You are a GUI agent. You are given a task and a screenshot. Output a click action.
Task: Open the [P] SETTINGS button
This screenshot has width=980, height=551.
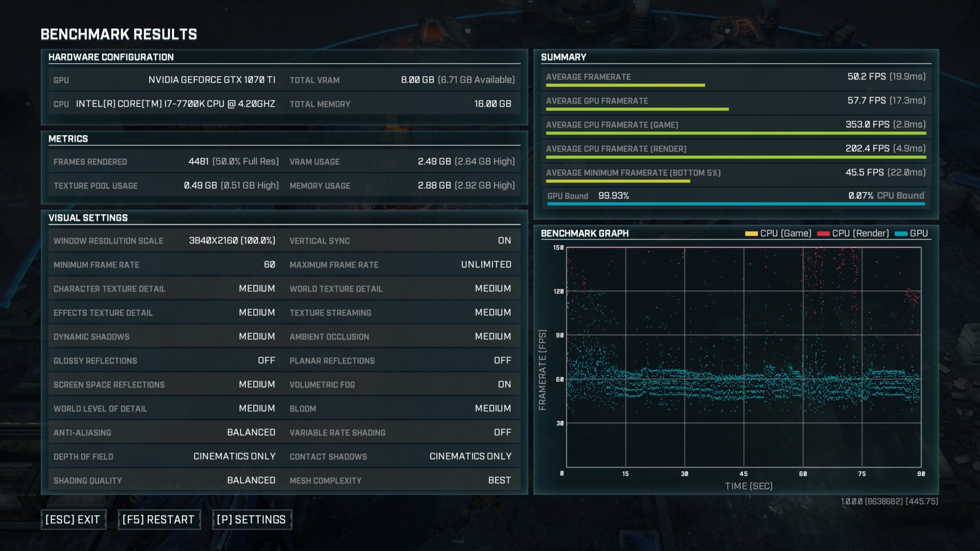pyautogui.click(x=252, y=519)
